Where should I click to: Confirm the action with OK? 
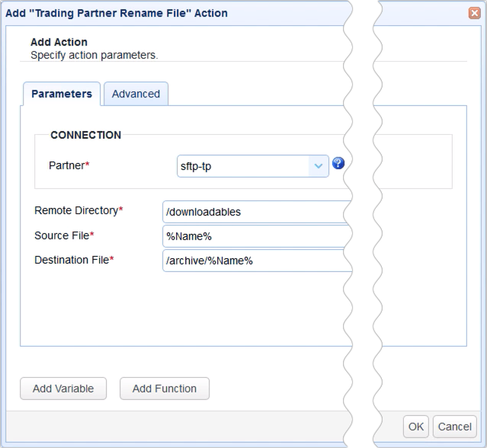coord(416,427)
